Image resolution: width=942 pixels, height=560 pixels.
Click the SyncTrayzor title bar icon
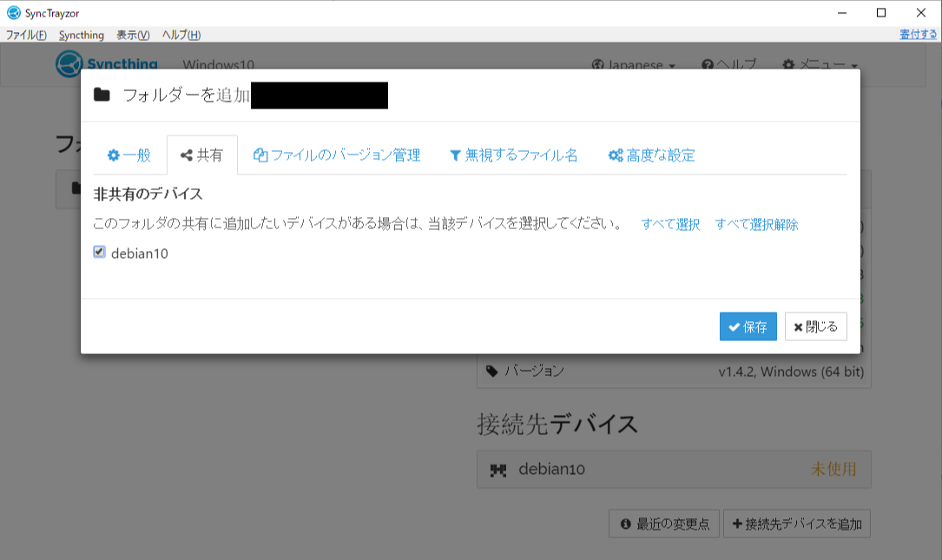pyautogui.click(x=13, y=13)
